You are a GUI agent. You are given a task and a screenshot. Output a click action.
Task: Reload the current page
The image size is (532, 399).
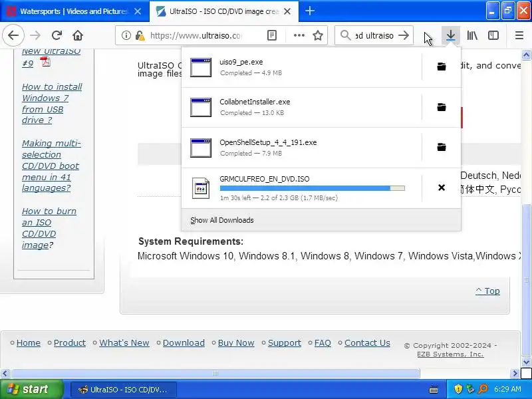57,35
